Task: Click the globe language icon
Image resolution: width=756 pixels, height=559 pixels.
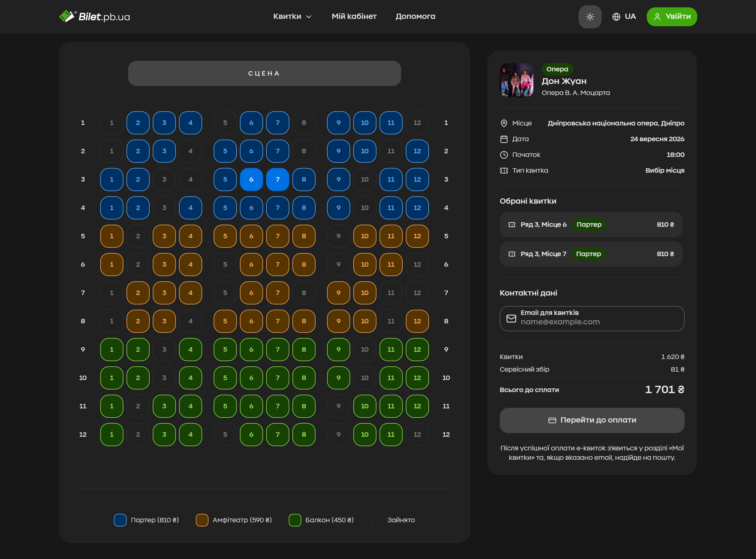Action: (x=616, y=17)
